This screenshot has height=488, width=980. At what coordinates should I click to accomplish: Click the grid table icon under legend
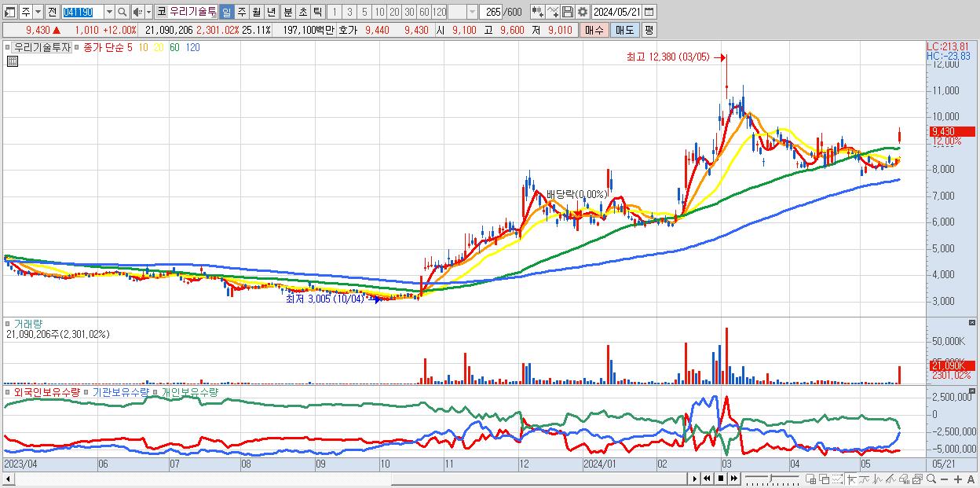13,61
